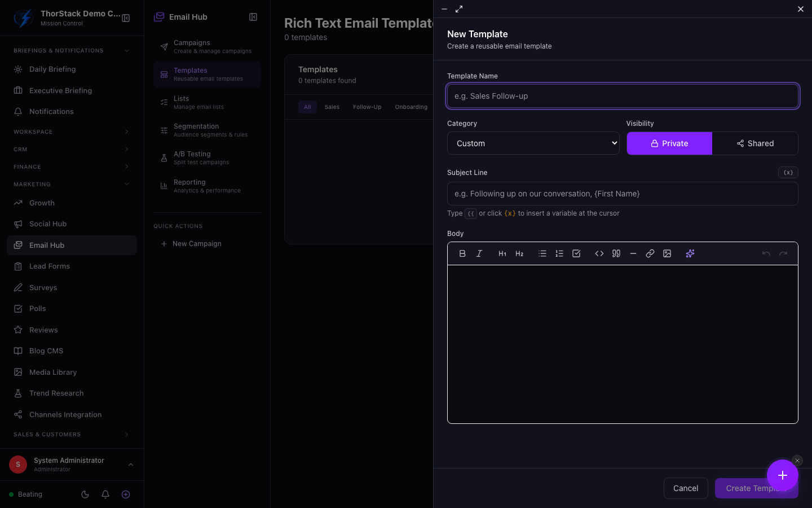Open Daily Briefing
Viewport: 812px width, 508px height.
pyautogui.click(x=72, y=69)
